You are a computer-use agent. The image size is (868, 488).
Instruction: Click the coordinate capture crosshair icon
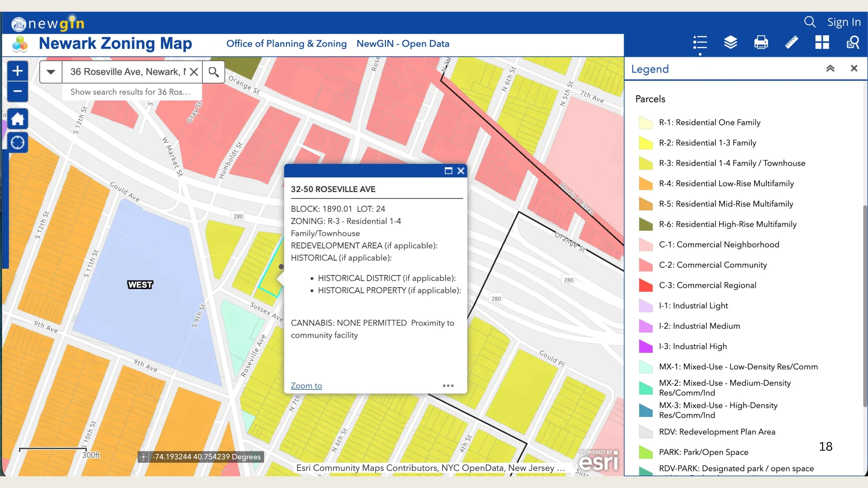[143, 457]
